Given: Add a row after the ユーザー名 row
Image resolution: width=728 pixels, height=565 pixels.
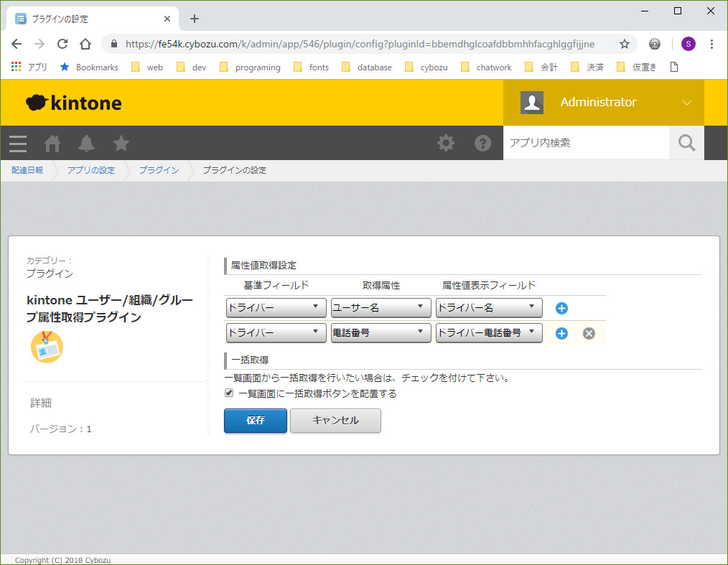Looking at the screenshot, I should coord(561,308).
